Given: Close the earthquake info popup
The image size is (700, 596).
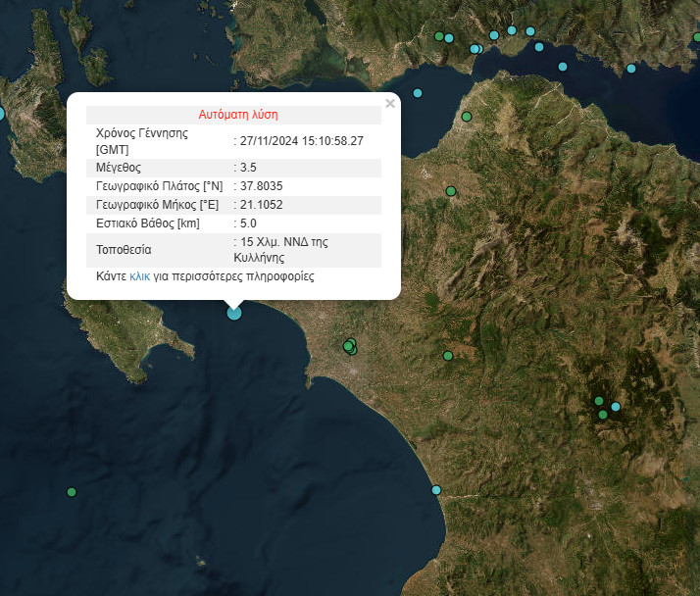Looking at the screenshot, I should pos(390,104).
